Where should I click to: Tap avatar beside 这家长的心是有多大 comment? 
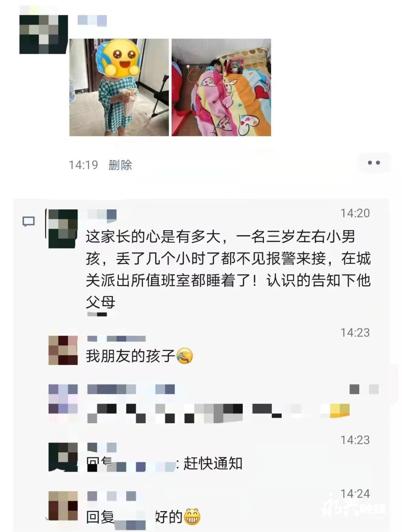(x=63, y=228)
